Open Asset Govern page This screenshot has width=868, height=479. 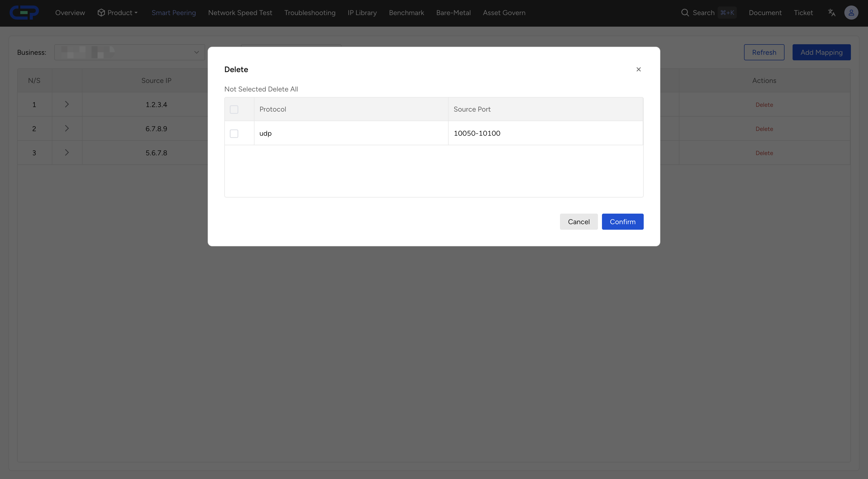coord(504,13)
